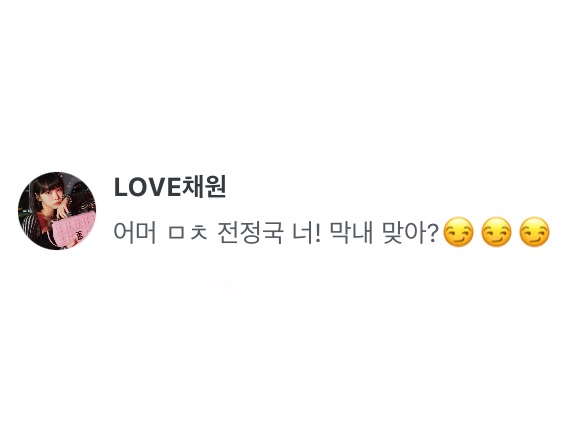The width and height of the screenshot is (580, 435).
Task: Click the syllable 국 in 전정국
Action: [273, 233]
